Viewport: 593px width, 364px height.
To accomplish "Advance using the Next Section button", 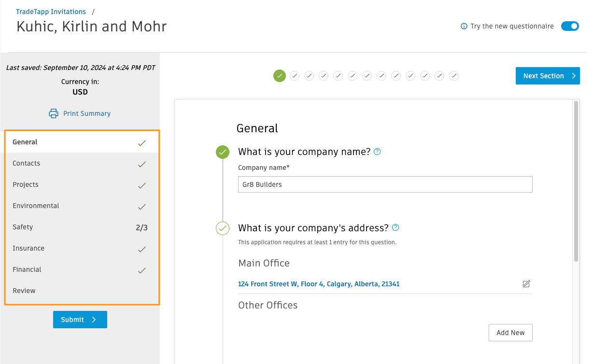I will tap(548, 76).
